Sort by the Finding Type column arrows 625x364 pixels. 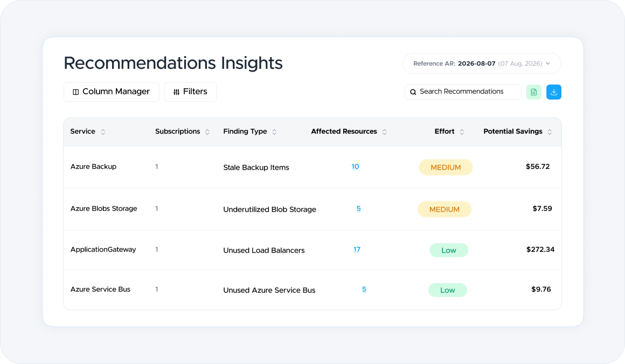pos(274,132)
